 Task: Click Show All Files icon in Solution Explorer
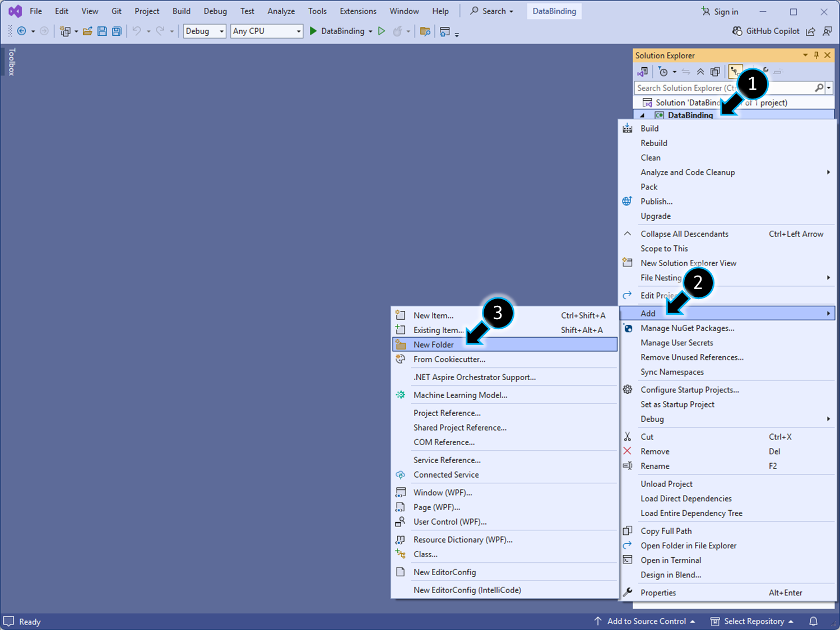tap(715, 72)
